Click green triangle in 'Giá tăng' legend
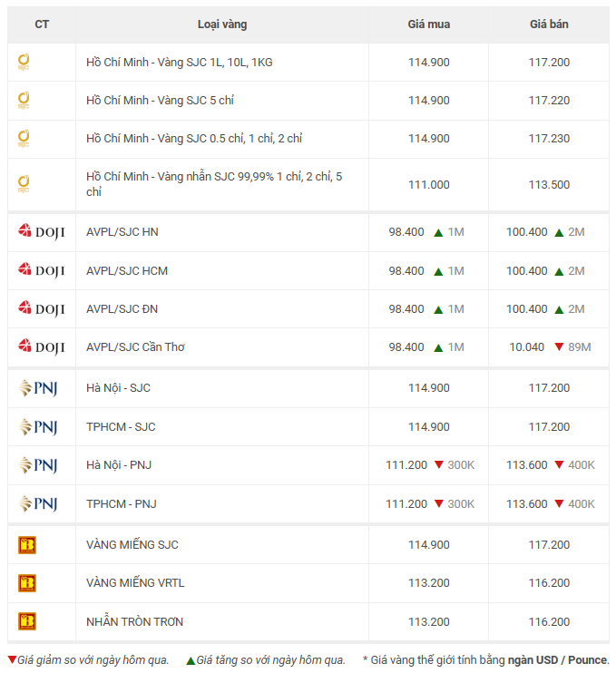The image size is (616, 673). [191, 661]
